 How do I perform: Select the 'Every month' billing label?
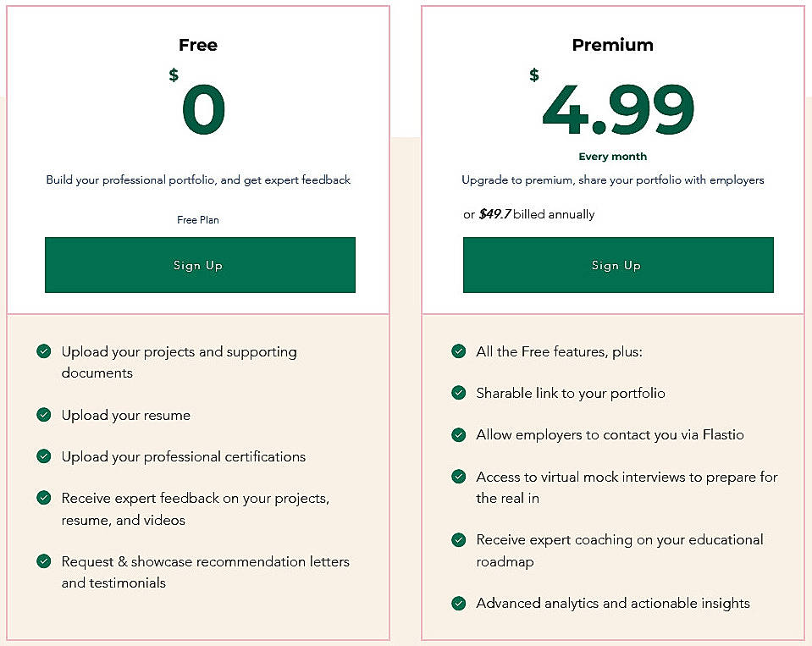[x=612, y=157]
